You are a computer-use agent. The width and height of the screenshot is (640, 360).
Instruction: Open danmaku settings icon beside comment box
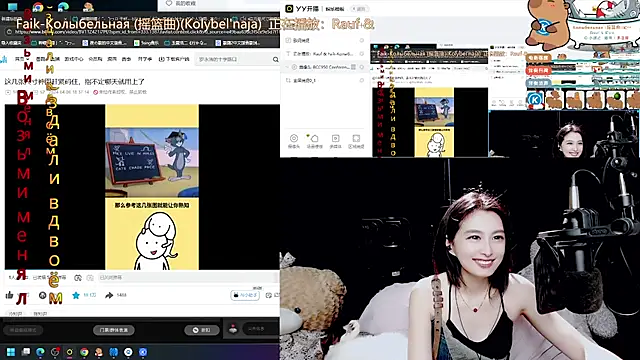coord(90,278)
